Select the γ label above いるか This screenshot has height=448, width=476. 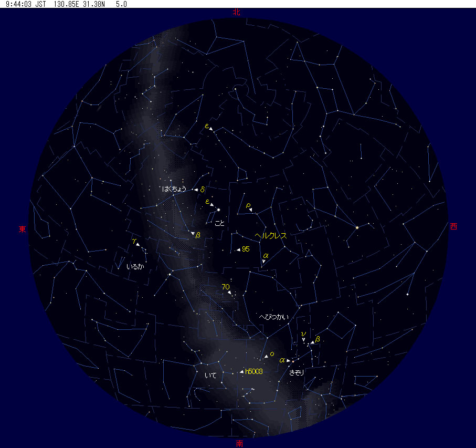point(134,241)
